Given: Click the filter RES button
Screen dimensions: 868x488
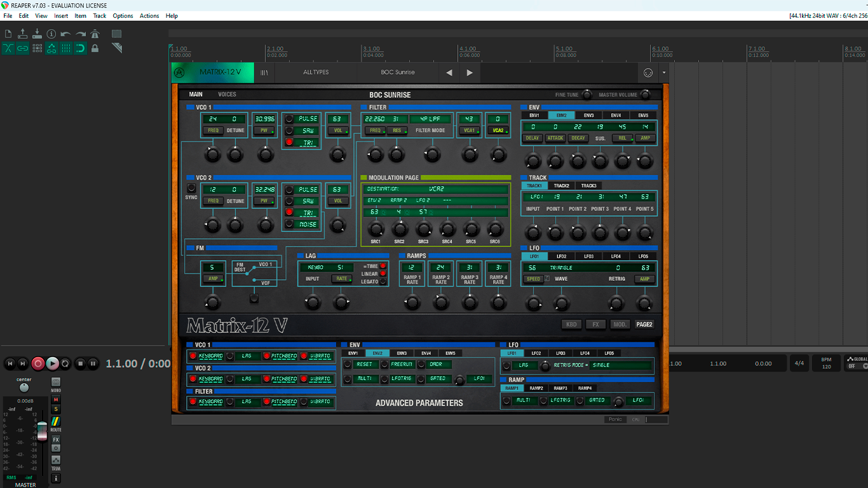Looking at the screenshot, I should (x=397, y=130).
